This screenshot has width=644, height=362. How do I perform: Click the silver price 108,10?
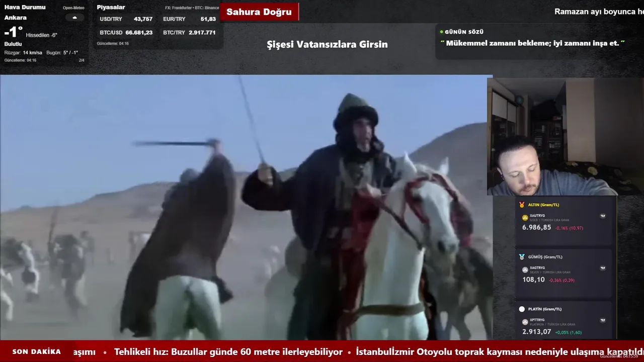click(533, 280)
